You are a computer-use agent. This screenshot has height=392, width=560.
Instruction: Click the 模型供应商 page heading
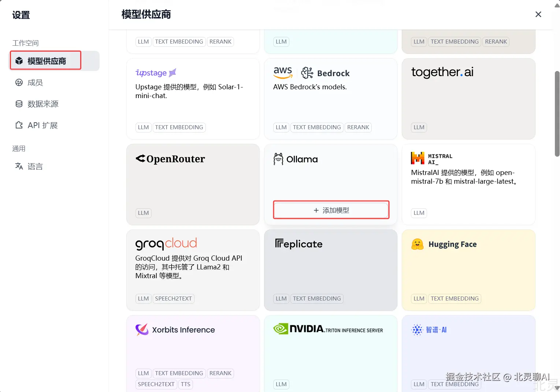click(146, 14)
